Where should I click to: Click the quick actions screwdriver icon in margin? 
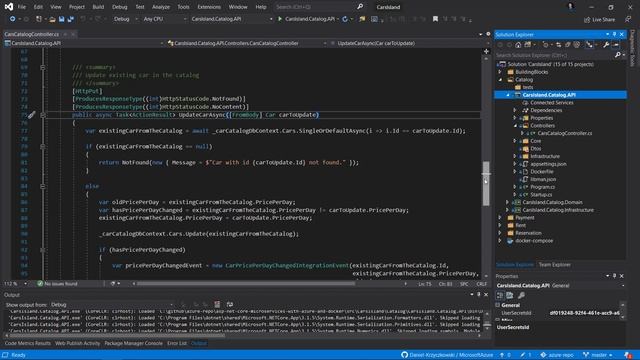(32, 115)
